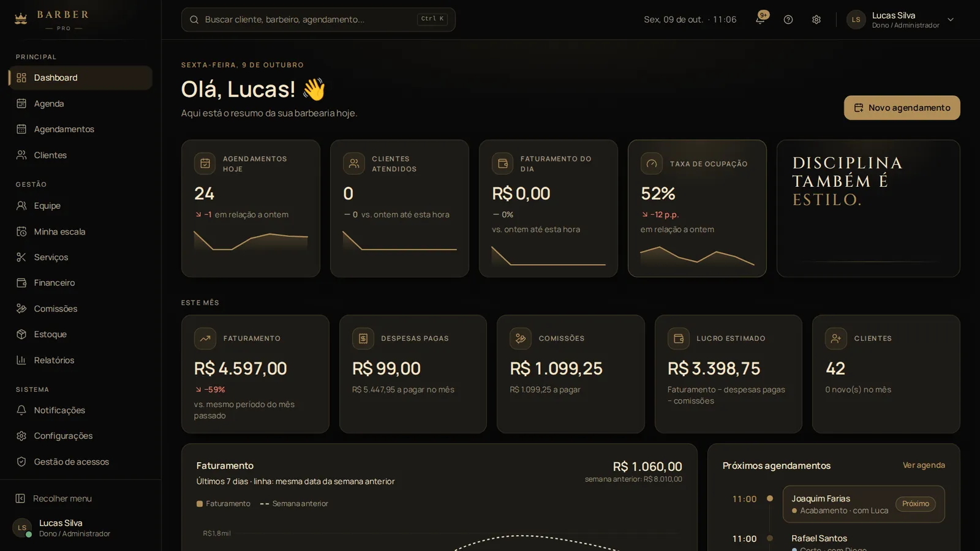
Task: Open Comissões sidebar item
Action: coord(80,309)
